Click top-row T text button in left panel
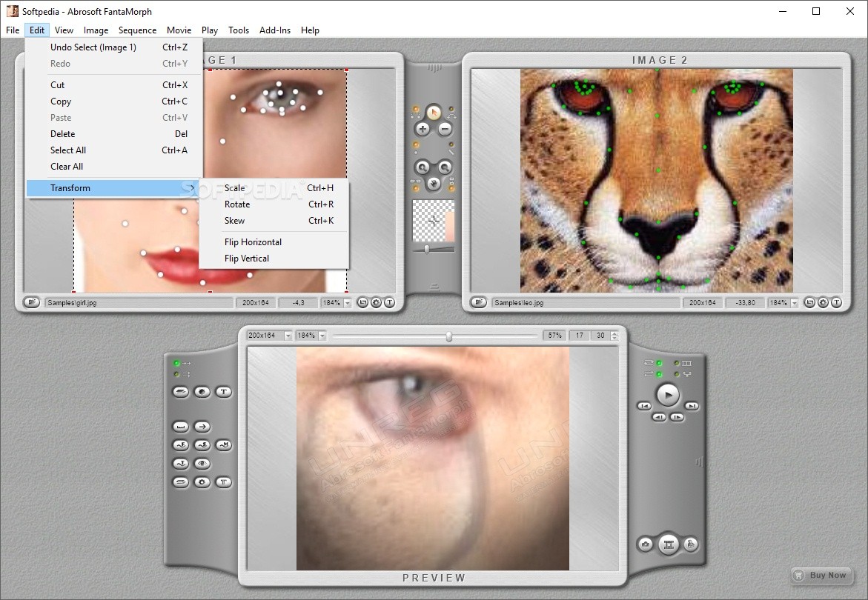This screenshot has width=868, height=600. (x=224, y=392)
